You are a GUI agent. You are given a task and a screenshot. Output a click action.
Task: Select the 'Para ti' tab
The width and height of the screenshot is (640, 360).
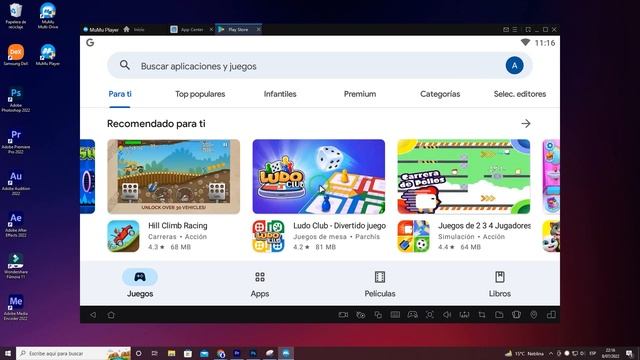click(120, 94)
